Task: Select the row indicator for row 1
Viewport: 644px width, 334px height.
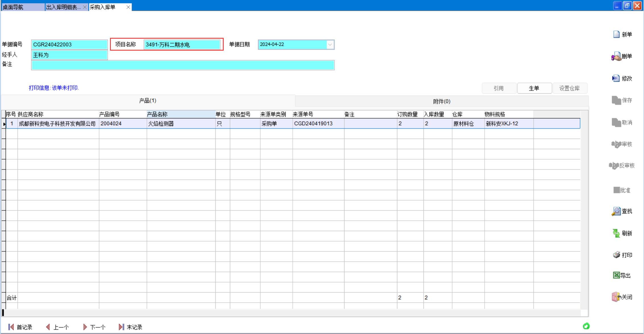Action: coord(4,124)
